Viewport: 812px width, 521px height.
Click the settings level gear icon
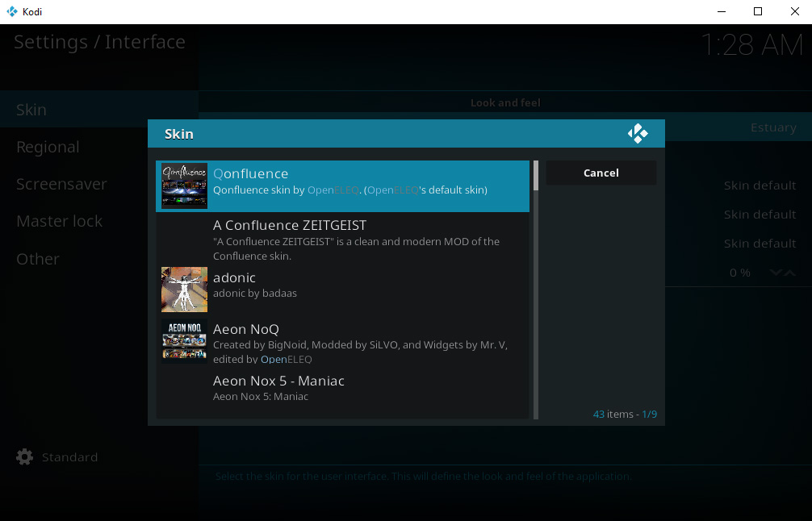pyautogui.click(x=24, y=456)
